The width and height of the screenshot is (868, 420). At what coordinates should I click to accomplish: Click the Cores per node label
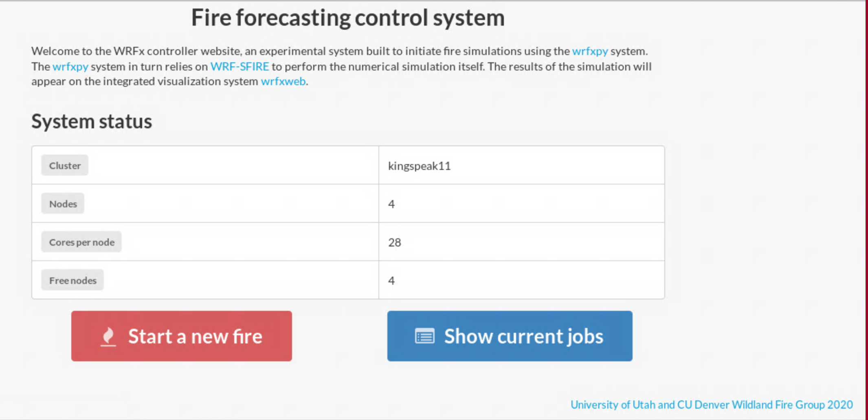click(81, 242)
